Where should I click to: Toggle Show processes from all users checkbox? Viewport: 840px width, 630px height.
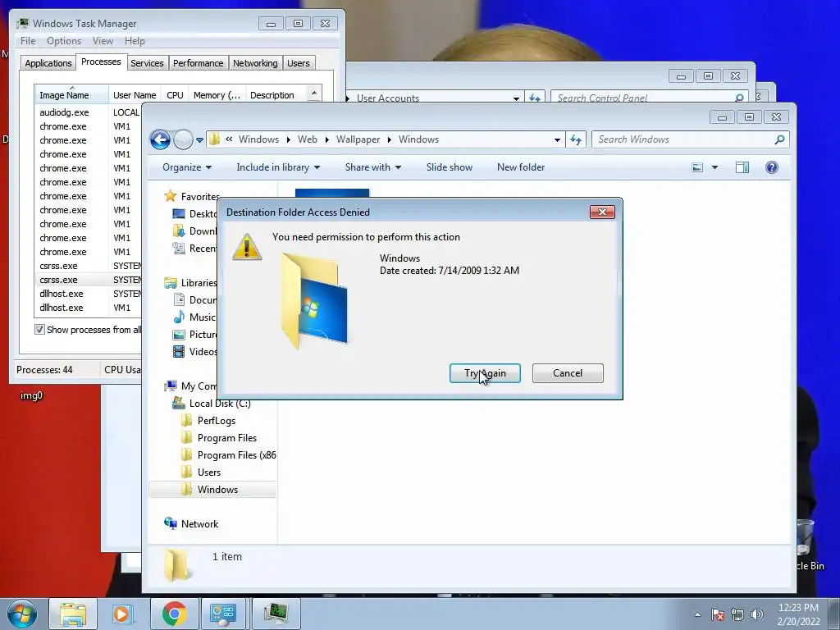(x=39, y=330)
